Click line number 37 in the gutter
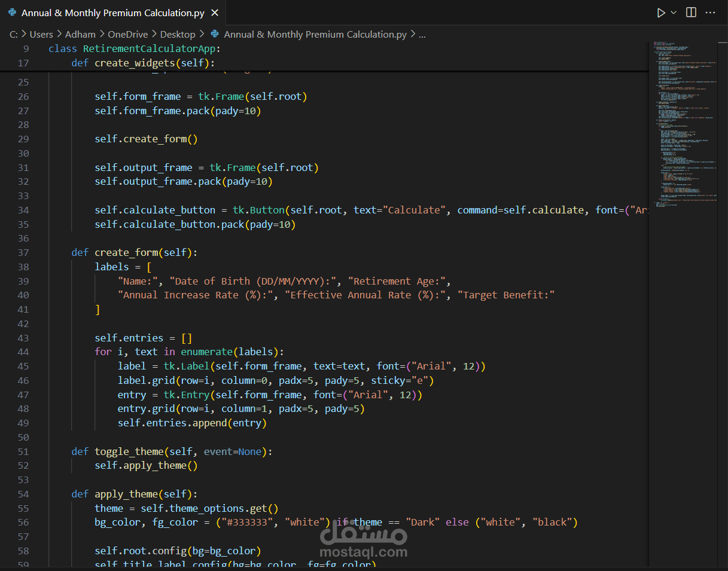Screen dimensions: 728x571 [x=23, y=252]
